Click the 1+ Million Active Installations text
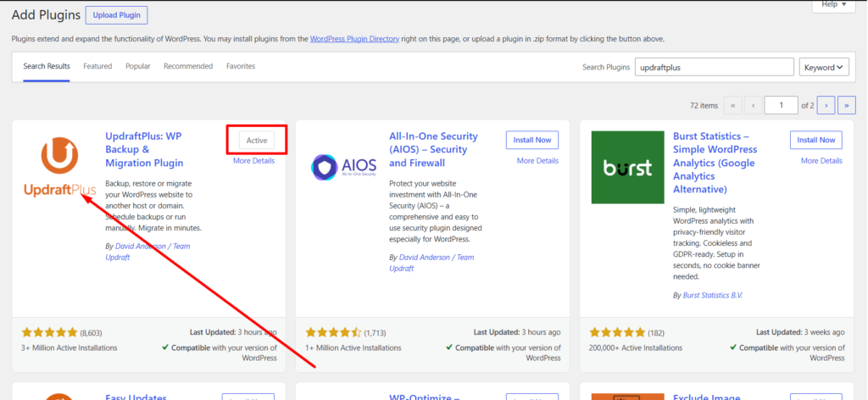 353,348
